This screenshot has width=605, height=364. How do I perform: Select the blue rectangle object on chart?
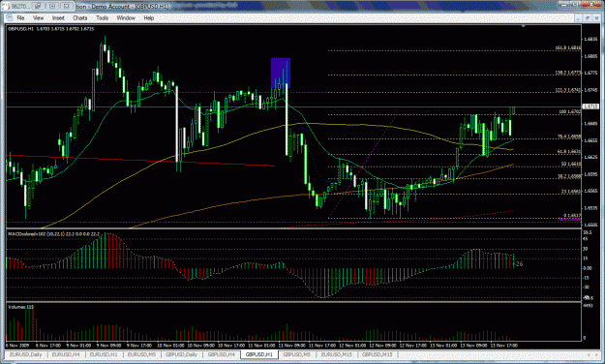[281, 73]
